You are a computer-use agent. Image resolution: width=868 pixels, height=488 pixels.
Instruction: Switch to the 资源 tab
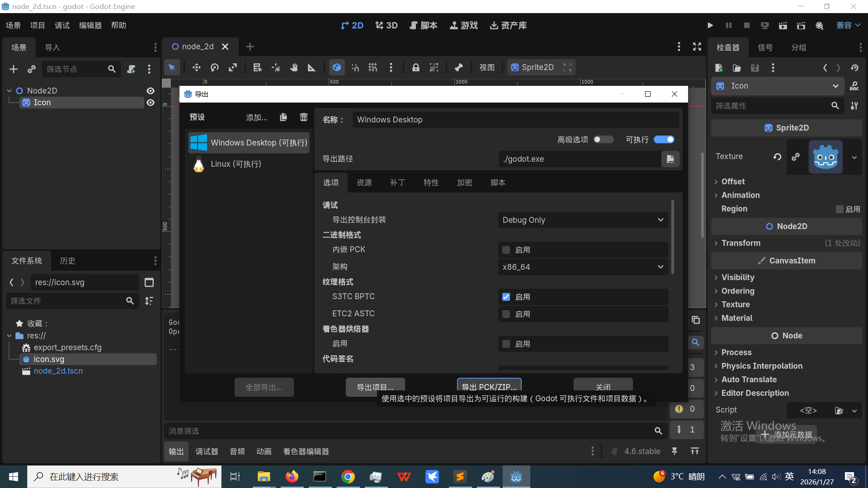click(364, 183)
